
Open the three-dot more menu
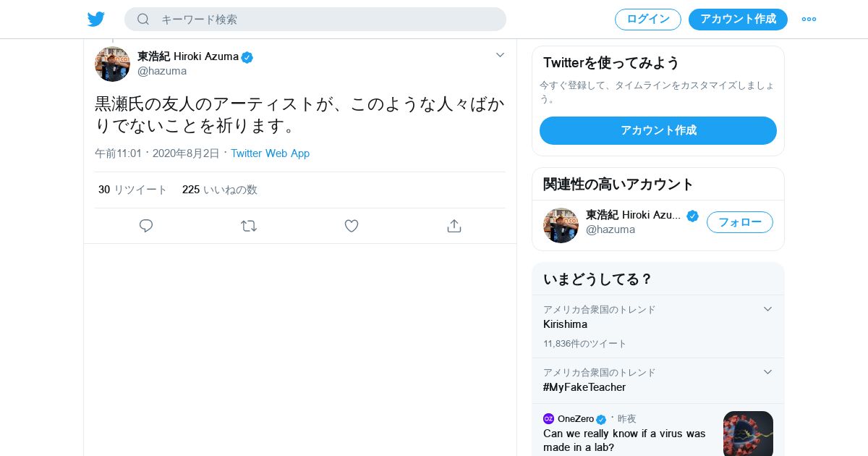809,20
